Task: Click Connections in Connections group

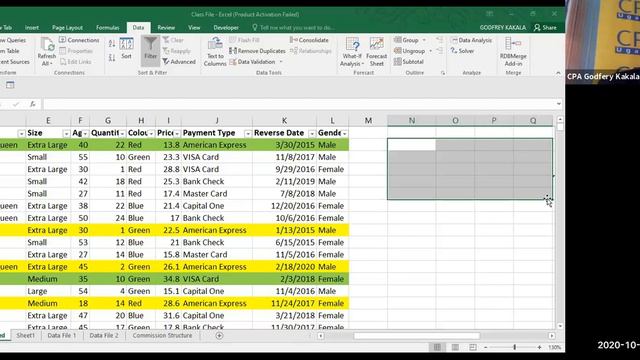Action: 79,40
